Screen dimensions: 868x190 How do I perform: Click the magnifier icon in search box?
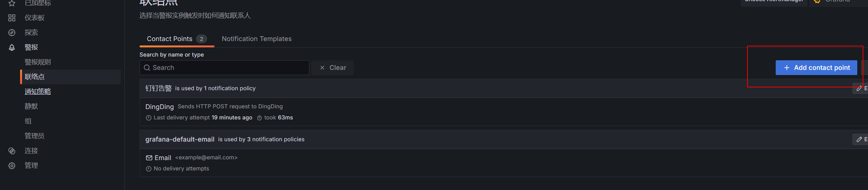point(147,68)
